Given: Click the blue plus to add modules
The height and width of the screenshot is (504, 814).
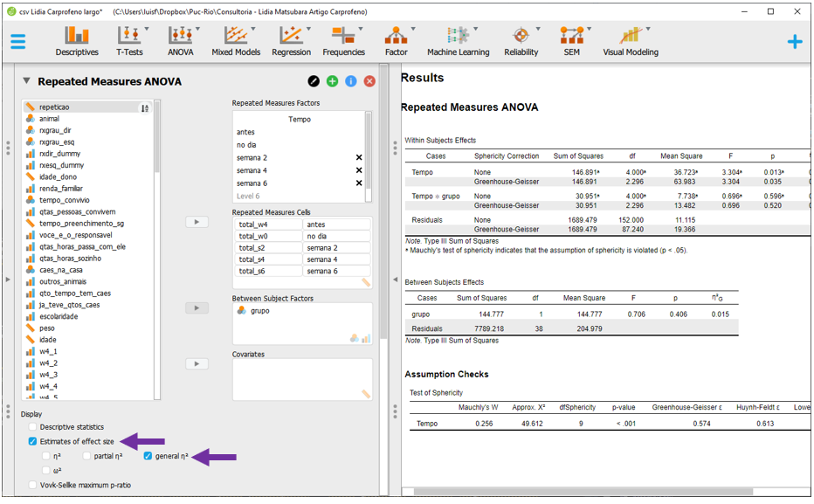Looking at the screenshot, I should click(794, 41).
